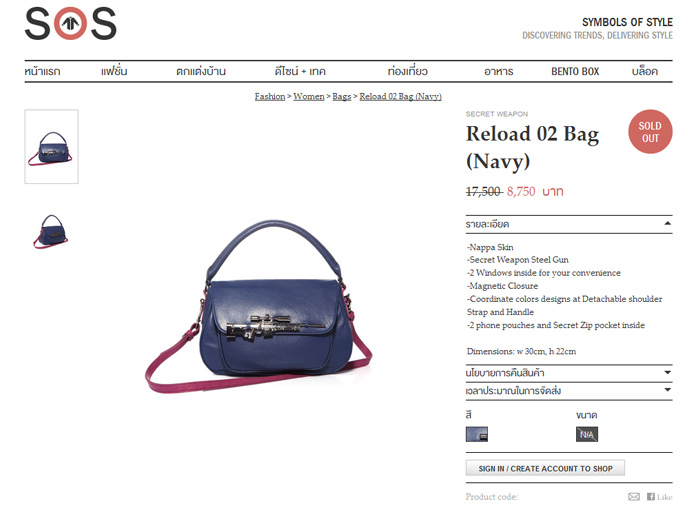
Task: Follow the Fashion breadcrumb link
Action: click(270, 96)
